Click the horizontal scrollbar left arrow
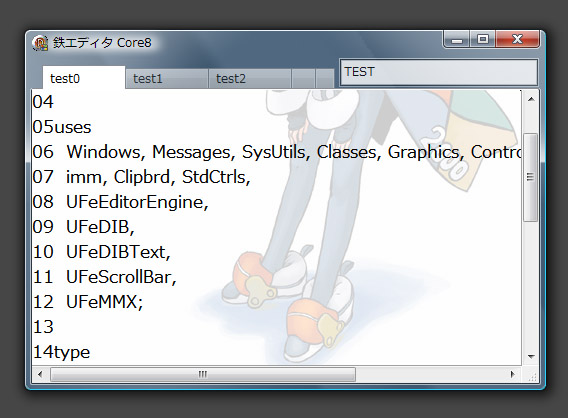The image size is (568, 418). click(x=40, y=374)
